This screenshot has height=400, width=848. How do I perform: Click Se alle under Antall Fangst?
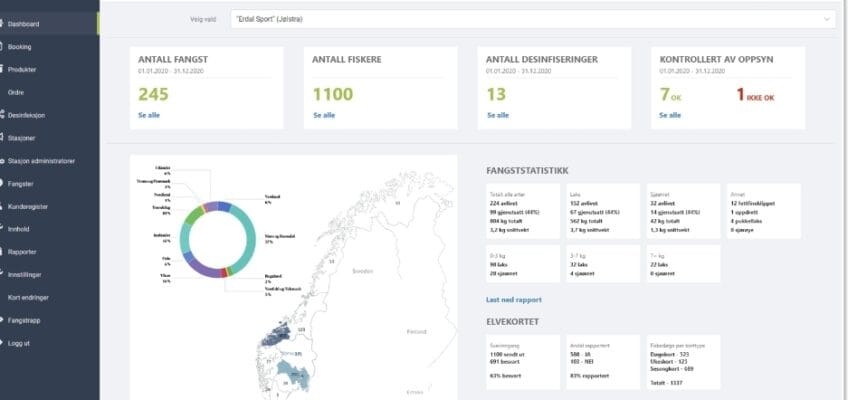pyautogui.click(x=148, y=115)
